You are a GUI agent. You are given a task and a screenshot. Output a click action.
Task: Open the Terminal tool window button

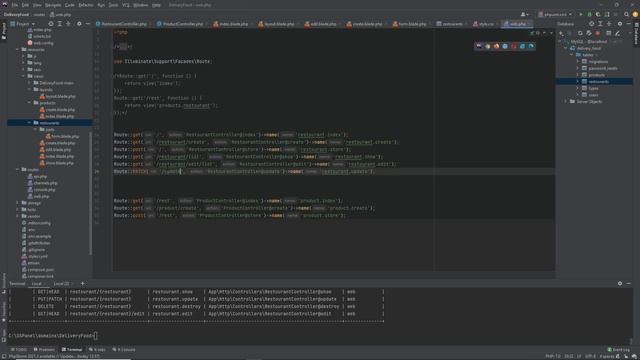point(72,350)
